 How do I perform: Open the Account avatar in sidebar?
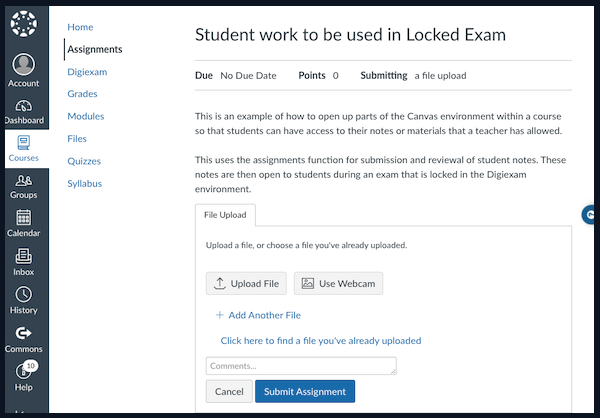coord(24,64)
